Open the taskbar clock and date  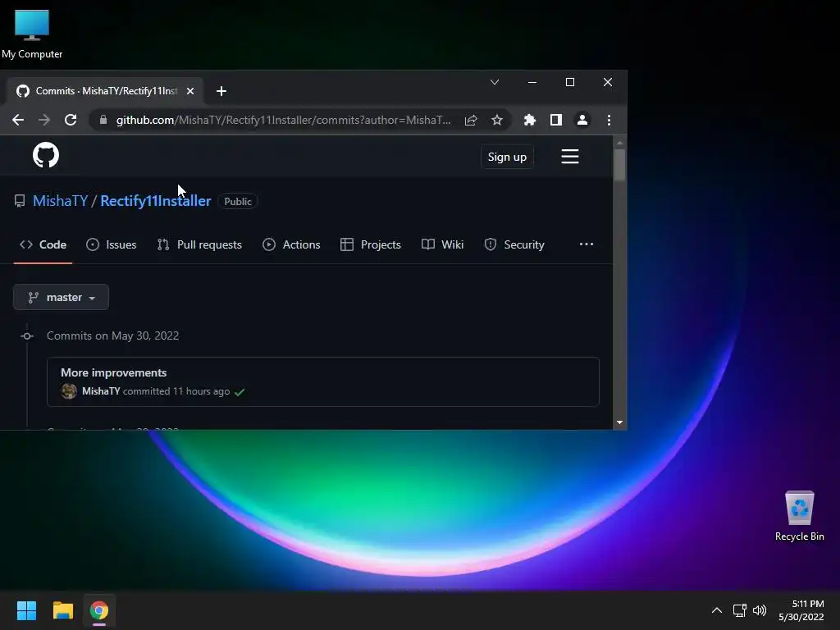point(801,610)
